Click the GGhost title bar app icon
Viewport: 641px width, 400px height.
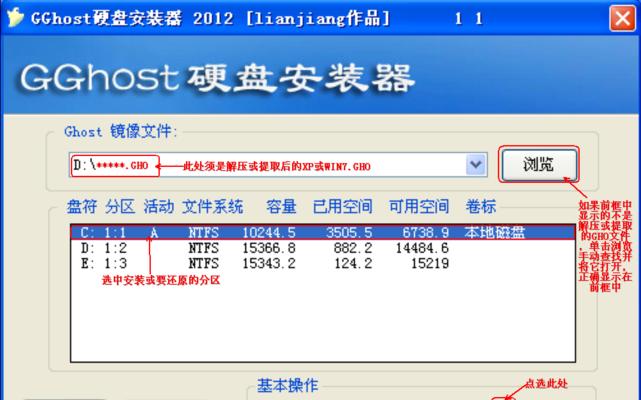click(x=15, y=18)
